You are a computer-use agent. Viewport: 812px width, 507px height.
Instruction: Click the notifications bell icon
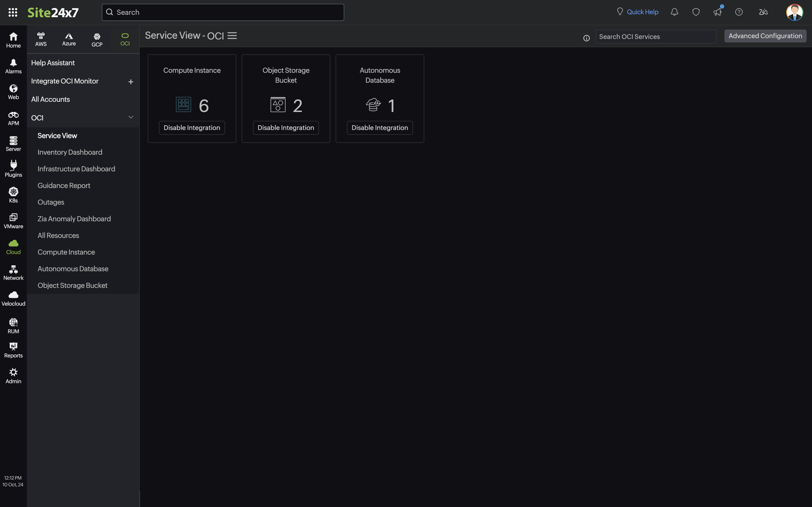(674, 12)
